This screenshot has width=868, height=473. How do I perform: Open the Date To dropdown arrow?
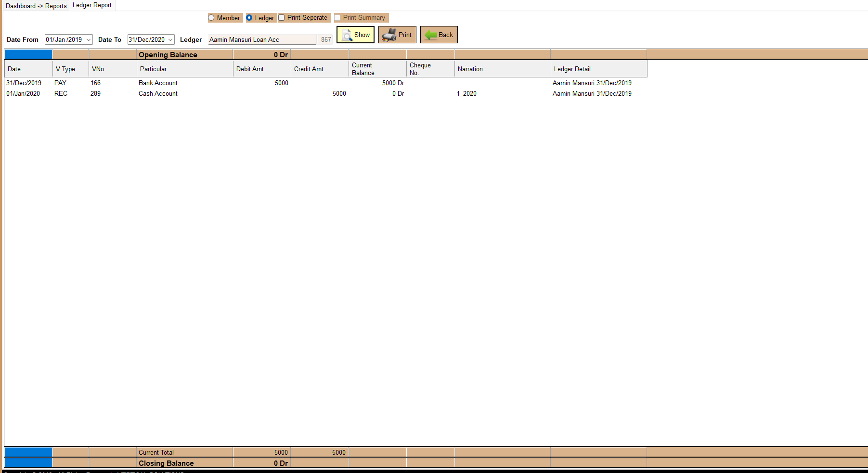(170, 40)
